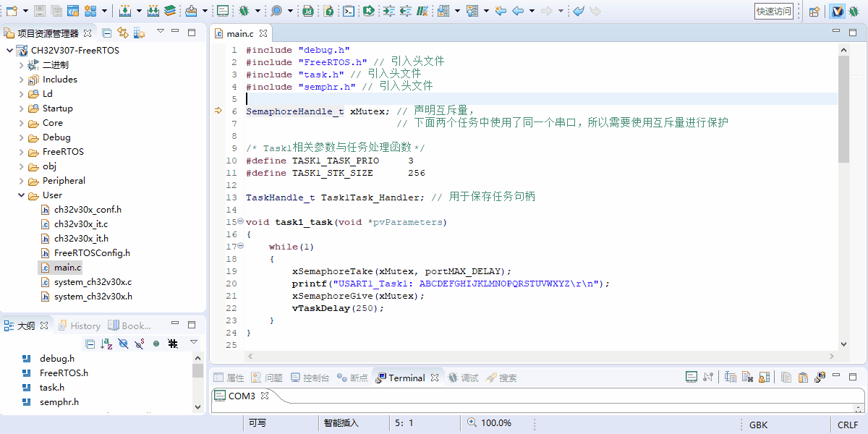
Task: Select system_ch32v30x.h file
Action: pyautogui.click(x=93, y=297)
